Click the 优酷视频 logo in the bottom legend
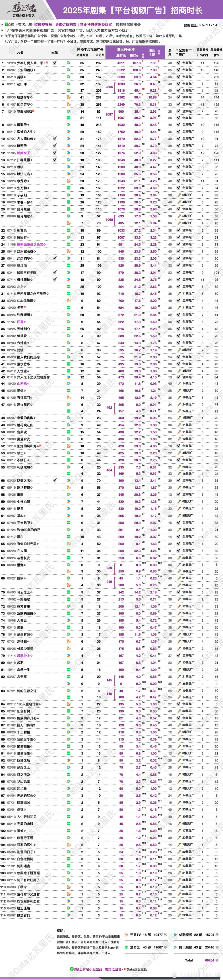Viewport: 223px width, 980px height. click(175, 934)
